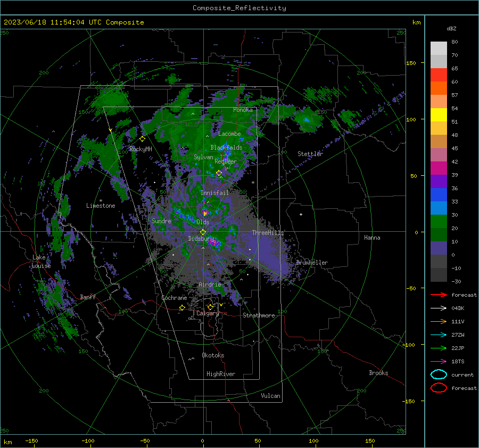Click the 39 dBZ purple color swatch
The image size is (479, 448).
[x=439, y=181]
